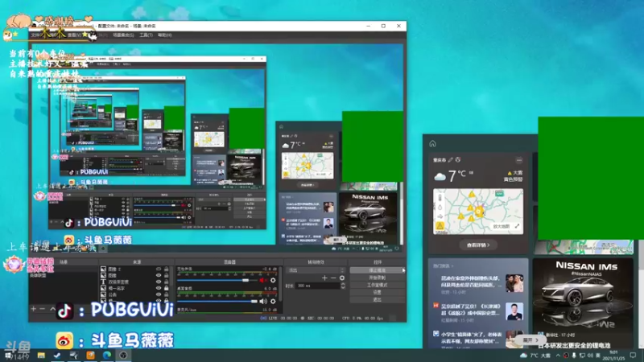Add a scene transition with plus icon
644x362 pixels.
[x=324, y=278]
